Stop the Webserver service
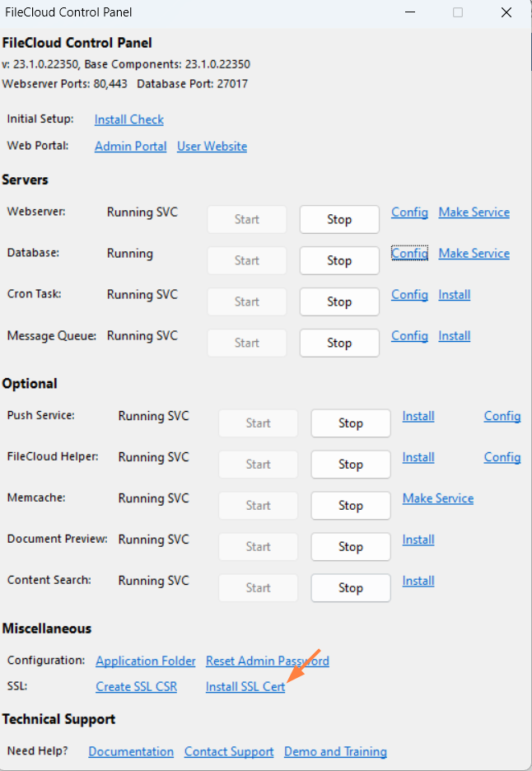The width and height of the screenshot is (532, 771). pyautogui.click(x=338, y=219)
